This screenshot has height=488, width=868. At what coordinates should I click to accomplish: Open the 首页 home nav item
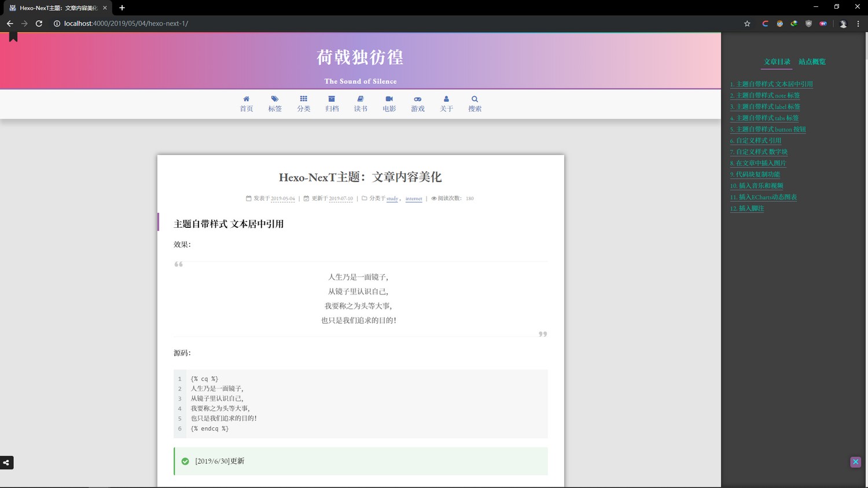[x=247, y=104]
